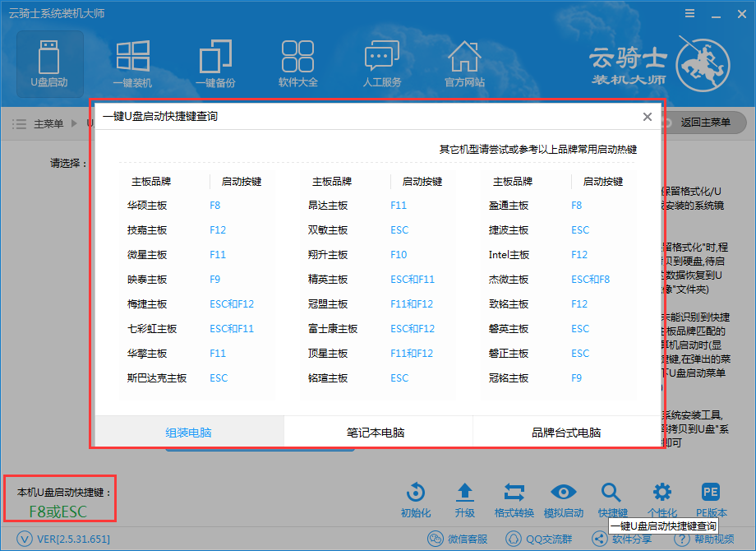Select the PE版本 icon

coord(711,498)
